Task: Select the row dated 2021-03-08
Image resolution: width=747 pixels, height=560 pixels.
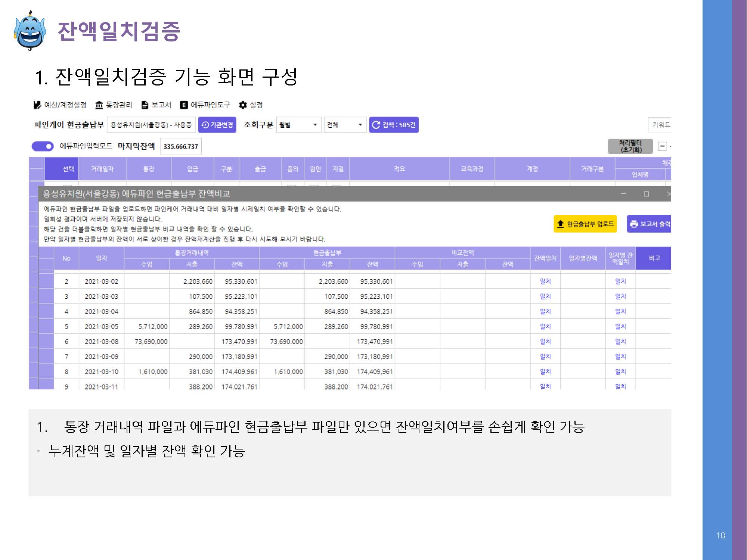Action: [x=101, y=342]
